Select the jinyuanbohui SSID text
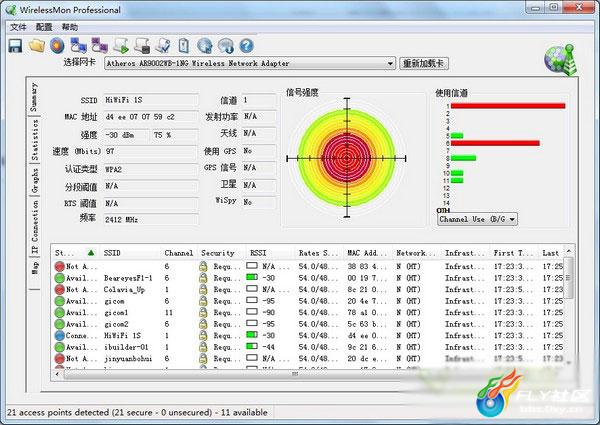600x425 pixels. point(128,358)
